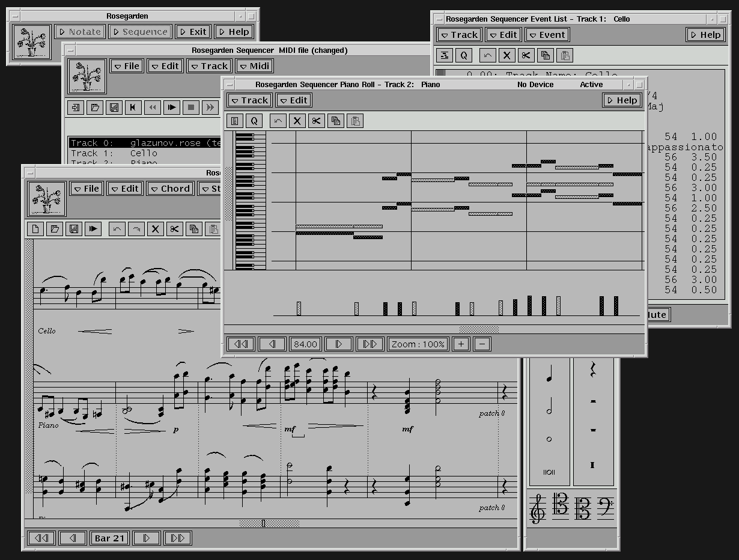Zoom out with the minus button in Piano Roll
Viewport: 739px width, 560px height.
point(482,344)
